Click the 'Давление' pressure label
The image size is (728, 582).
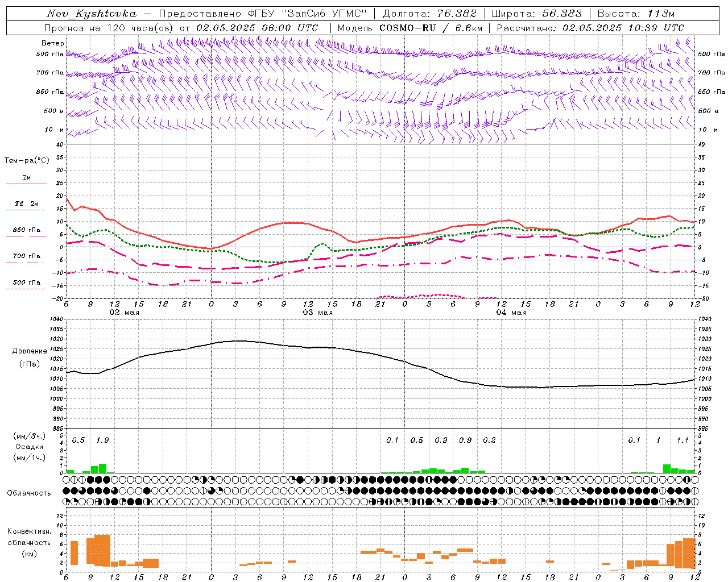tap(29, 351)
